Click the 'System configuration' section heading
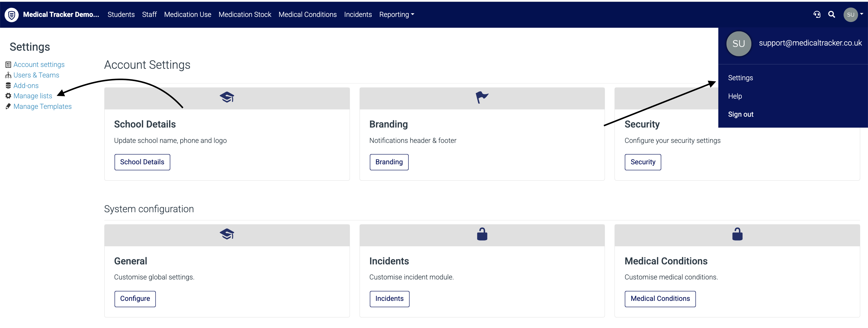 pos(149,209)
